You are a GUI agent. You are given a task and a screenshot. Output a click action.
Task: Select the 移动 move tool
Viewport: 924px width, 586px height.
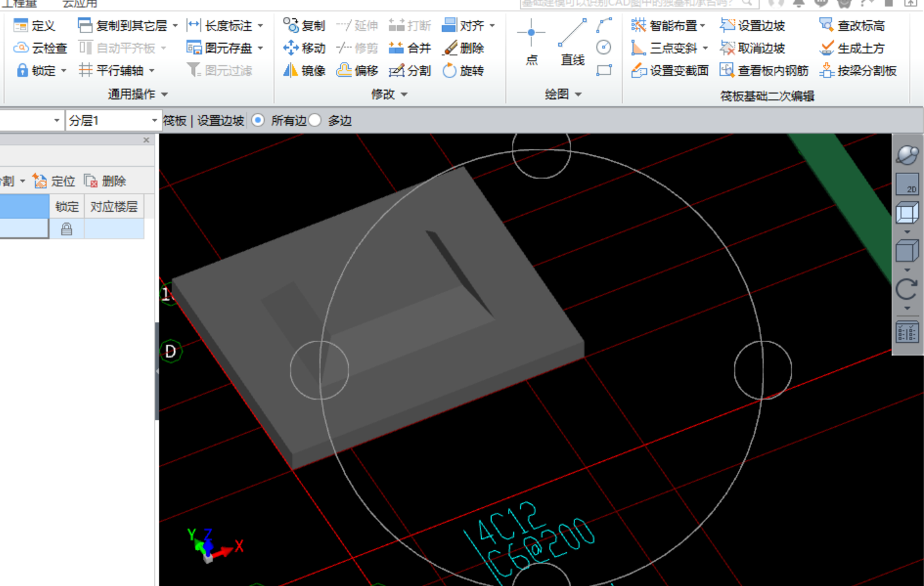pos(304,48)
